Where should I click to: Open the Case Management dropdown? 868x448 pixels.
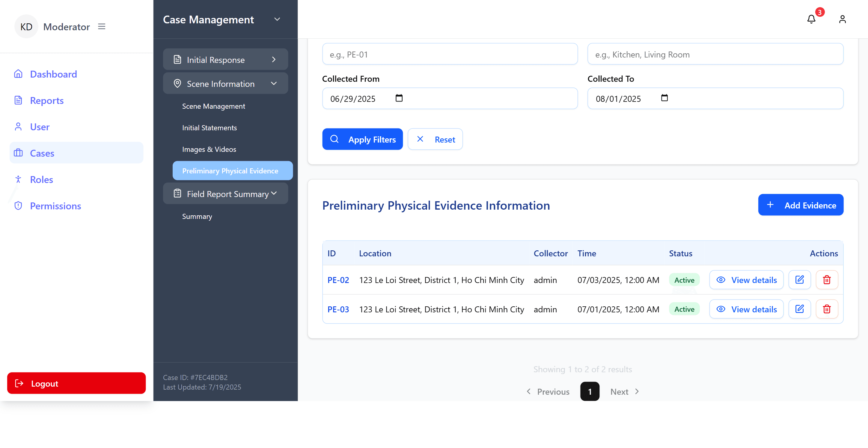tap(277, 19)
